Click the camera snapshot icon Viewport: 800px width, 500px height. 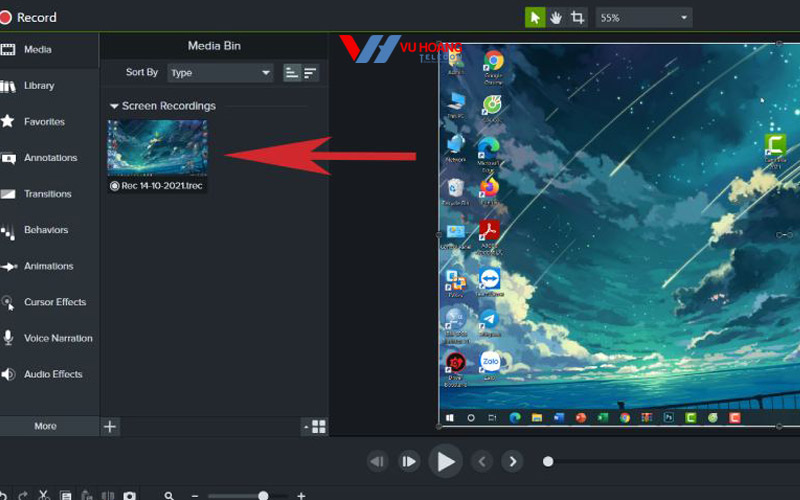point(130,495)
